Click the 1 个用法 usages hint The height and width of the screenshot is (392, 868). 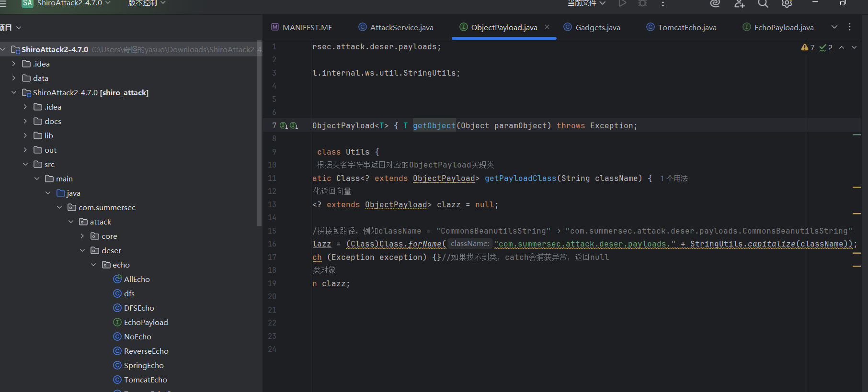click(674, 178)
